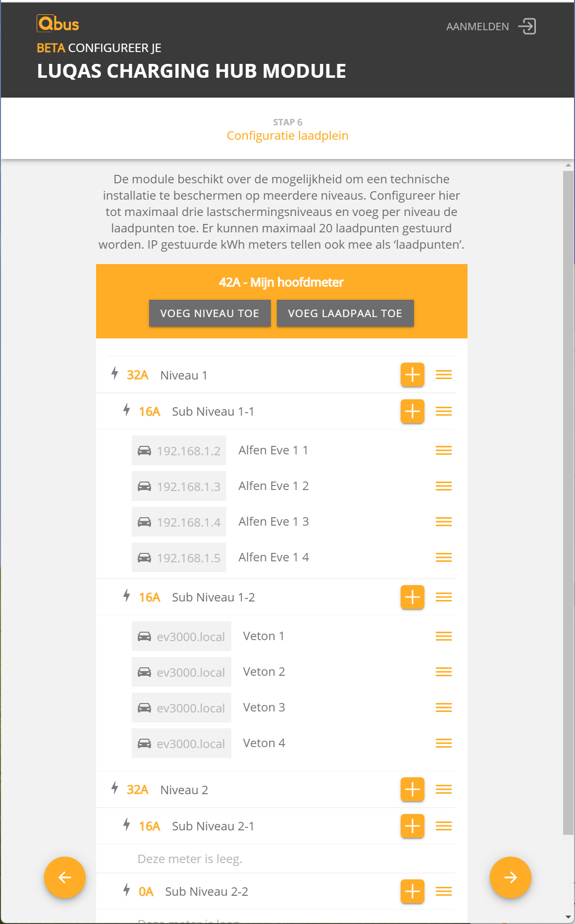Add item to Sub Niveau 1-2
This screenshot has height=924, width=575.
[413, 597]
